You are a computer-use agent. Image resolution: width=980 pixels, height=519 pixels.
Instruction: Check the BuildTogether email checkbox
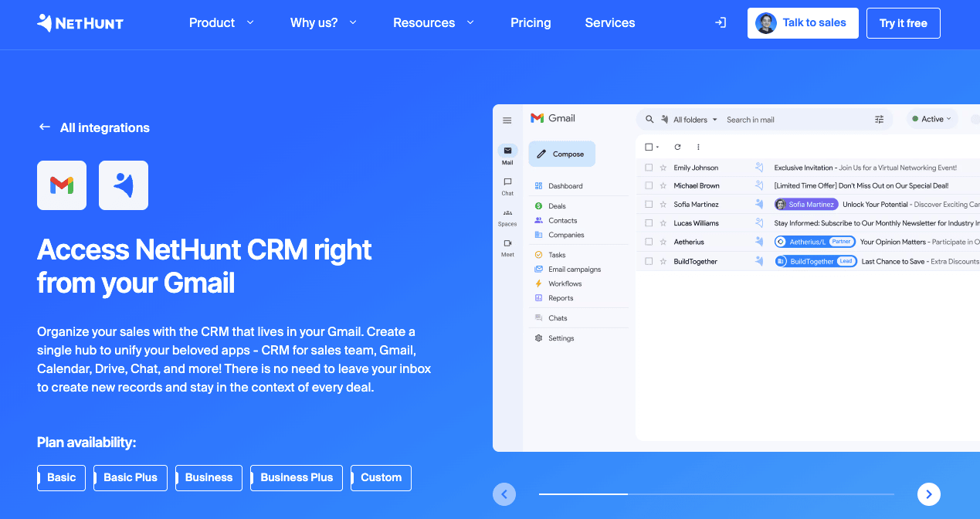click(x=649, y=262)
